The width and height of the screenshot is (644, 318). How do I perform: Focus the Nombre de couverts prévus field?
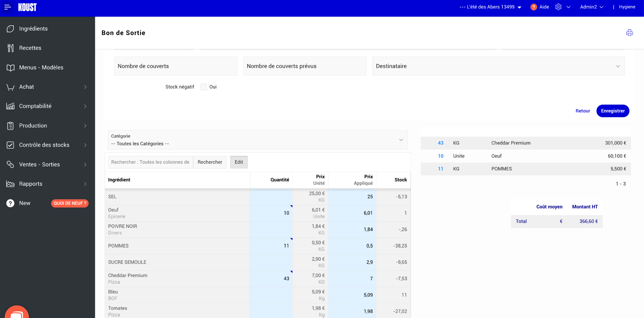point(305,66)
